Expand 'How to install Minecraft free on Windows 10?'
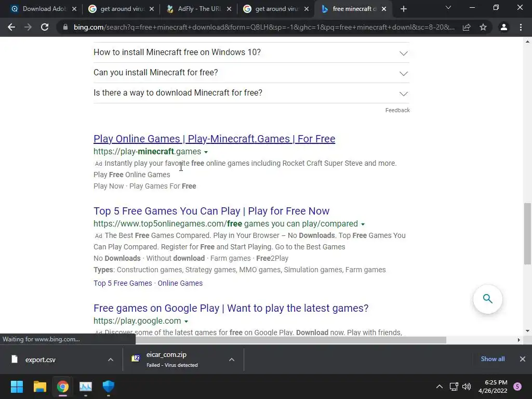The height and width of the screenshot is (399, 532). 251,52
